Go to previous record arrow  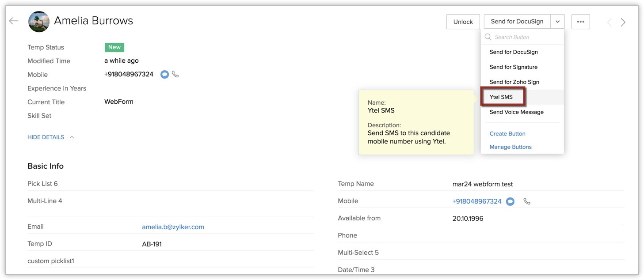click(609, 22)
